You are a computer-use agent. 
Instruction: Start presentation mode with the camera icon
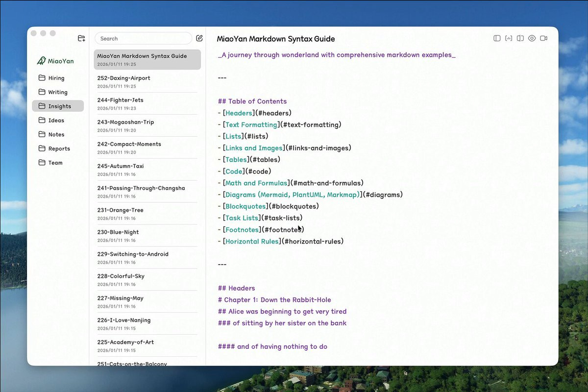543,38
